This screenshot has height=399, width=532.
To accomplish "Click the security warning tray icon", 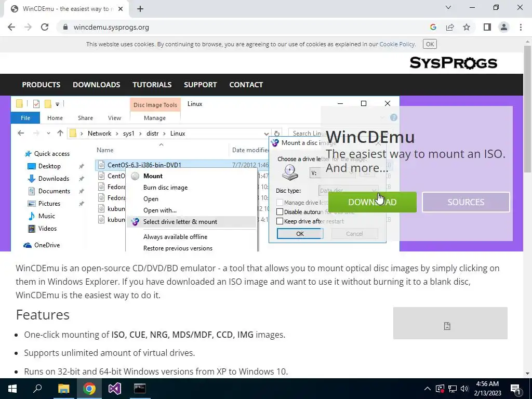I will pyautogui.click(x=440, y=389).
